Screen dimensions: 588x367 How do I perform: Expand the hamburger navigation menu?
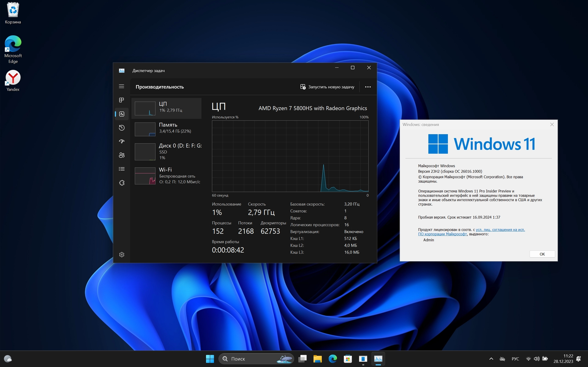(122, 86)
